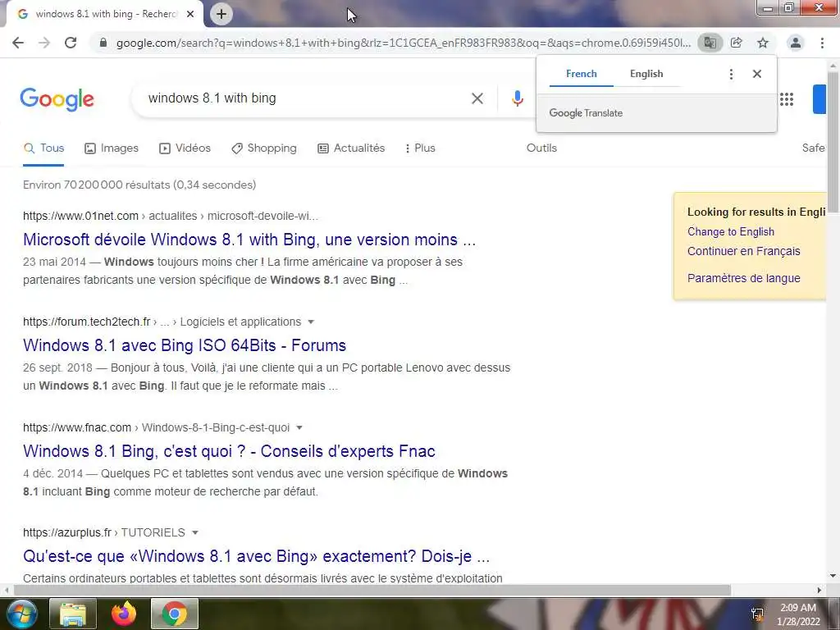
Task: Expand the Plus more options menu
Action: point(420,148)
